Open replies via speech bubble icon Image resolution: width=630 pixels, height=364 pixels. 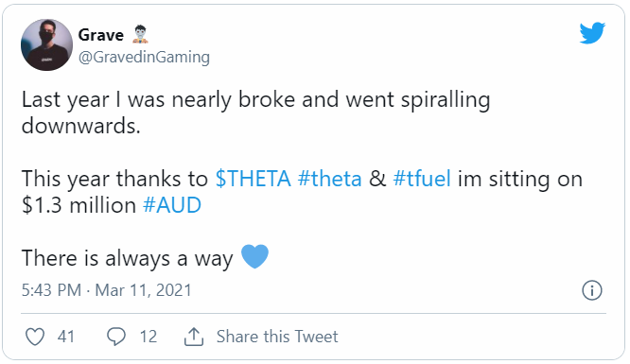[116, 337]
